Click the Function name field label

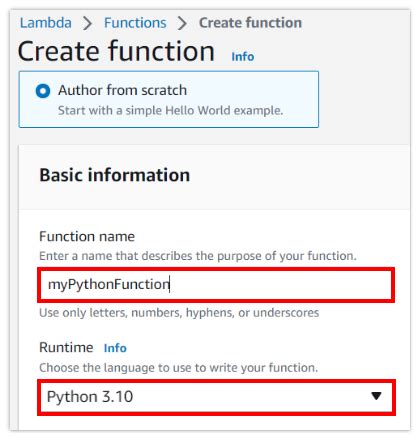(x=87, y=236)
